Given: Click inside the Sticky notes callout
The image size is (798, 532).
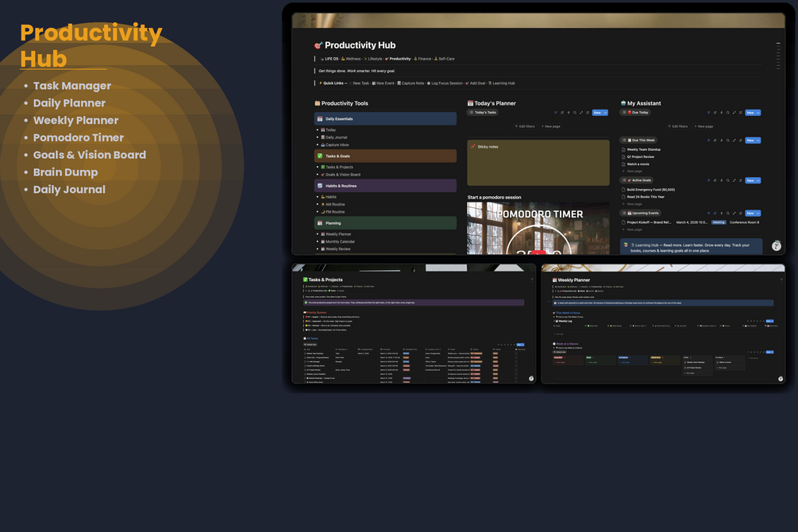Looking at the screenshot, I should pyautogui.click(x=538, y=163).
